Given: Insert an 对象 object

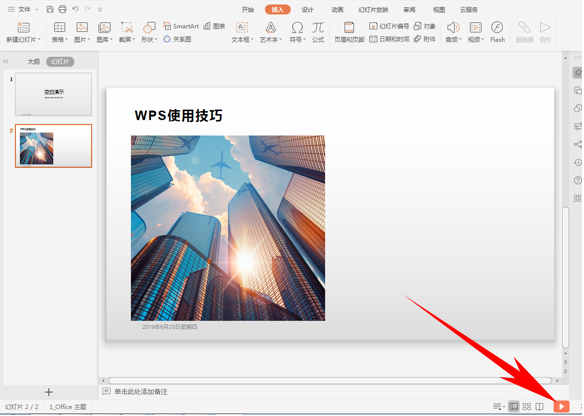Looking at the screenshot, I should (x=425, y=26).
